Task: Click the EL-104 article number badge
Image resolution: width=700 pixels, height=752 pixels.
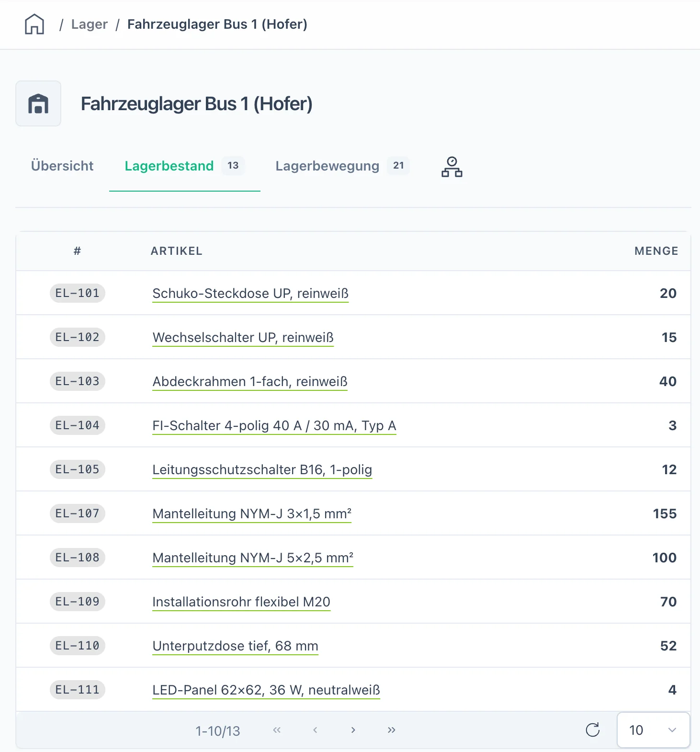Action: pyautogui.click(x=78, y=425)
